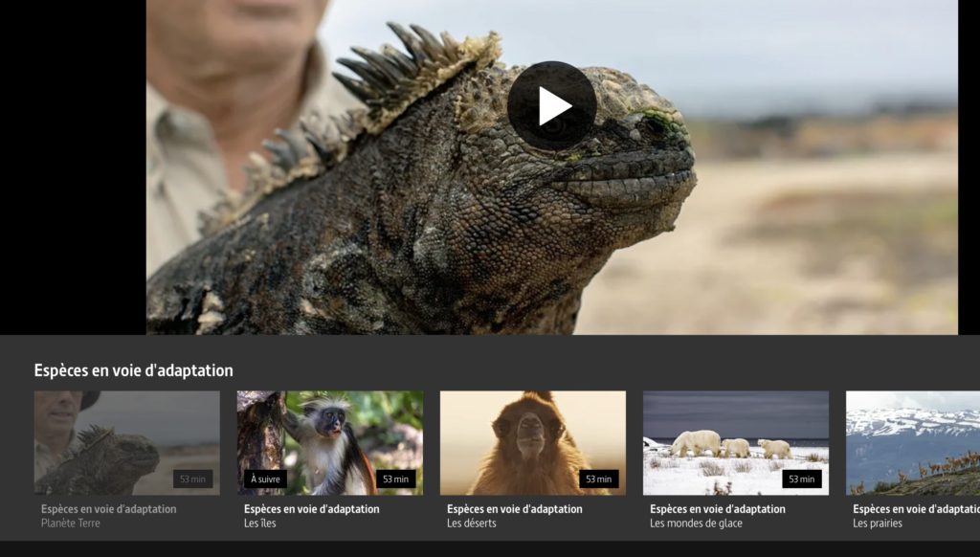Click the '53 min' badge on Planète Terre
Image resolution: width=980 pixels, height=557 pixels.
(x=192, y=479)
